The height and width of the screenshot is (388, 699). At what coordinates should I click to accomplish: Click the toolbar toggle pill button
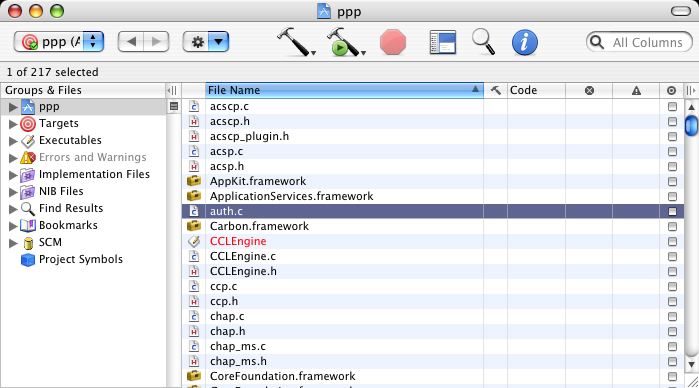point(681,11)
